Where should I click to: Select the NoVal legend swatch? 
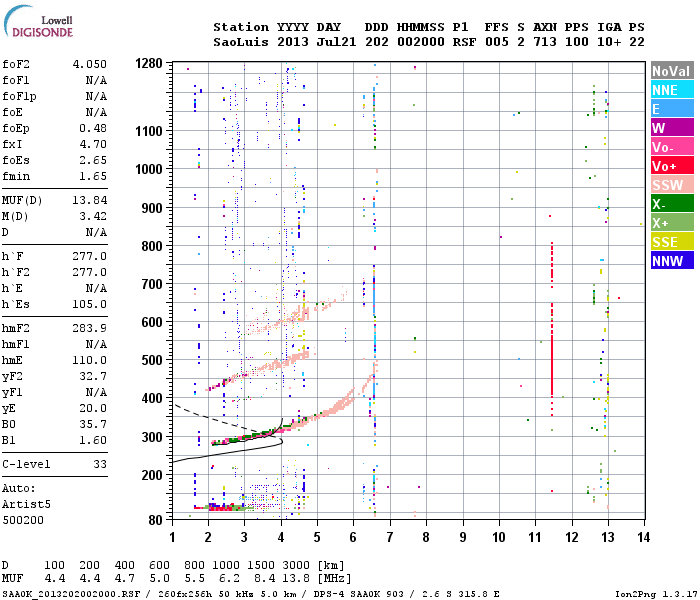[x=672, y=71]
